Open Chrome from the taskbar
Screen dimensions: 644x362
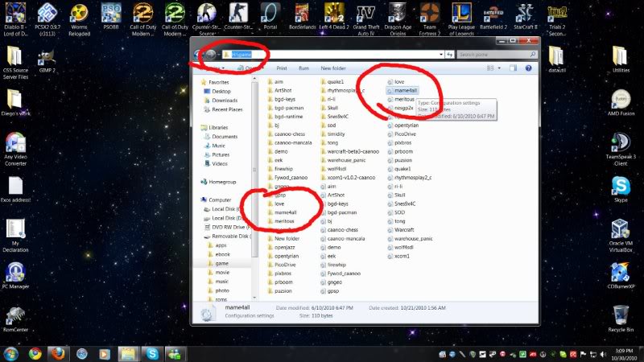pyautogui.click(x=35, y=353)
